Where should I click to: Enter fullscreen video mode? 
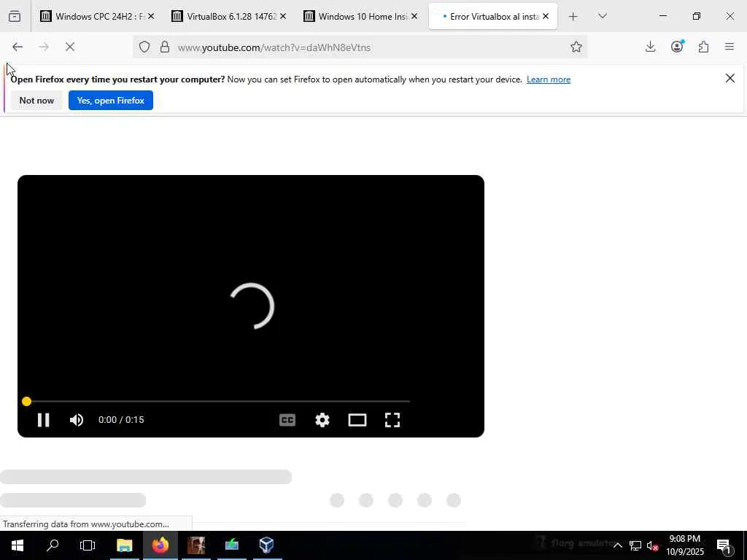[x=392, y=420]
